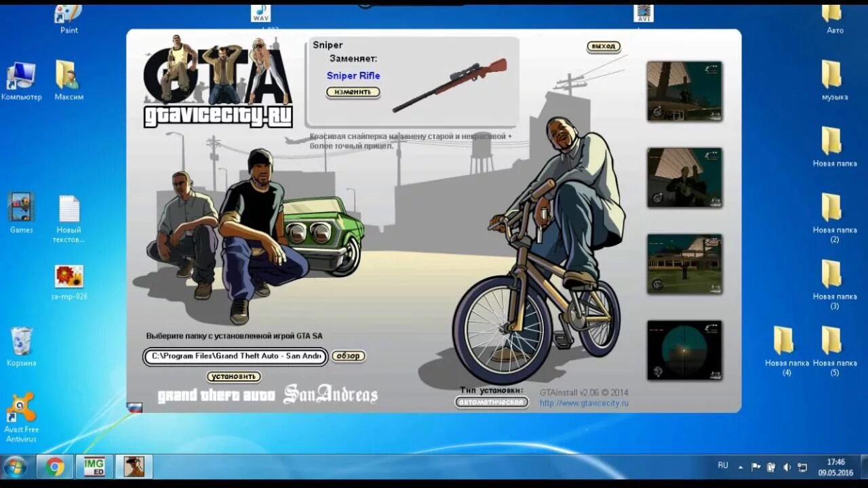This screenshot has height=488, width=868.
Task: Open the second screenshot thumbnail
Action: (684, 178)
